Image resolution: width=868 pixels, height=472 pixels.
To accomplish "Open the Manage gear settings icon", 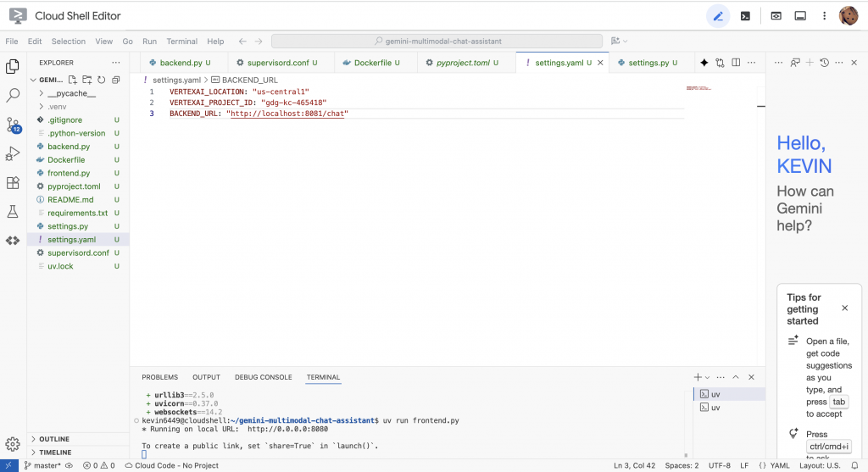I will coord(13,444).
